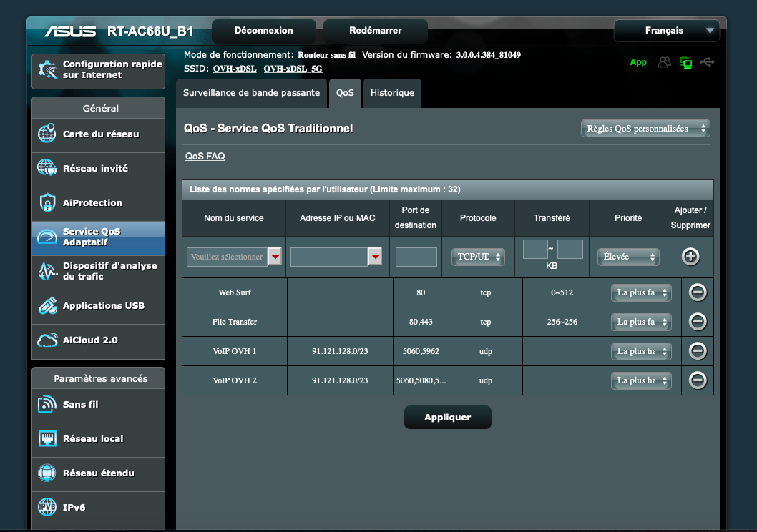This screenshot has width=757, height=532.
Task: Switch to Surveillance de bande passante tab
Action: click(251, 93)
